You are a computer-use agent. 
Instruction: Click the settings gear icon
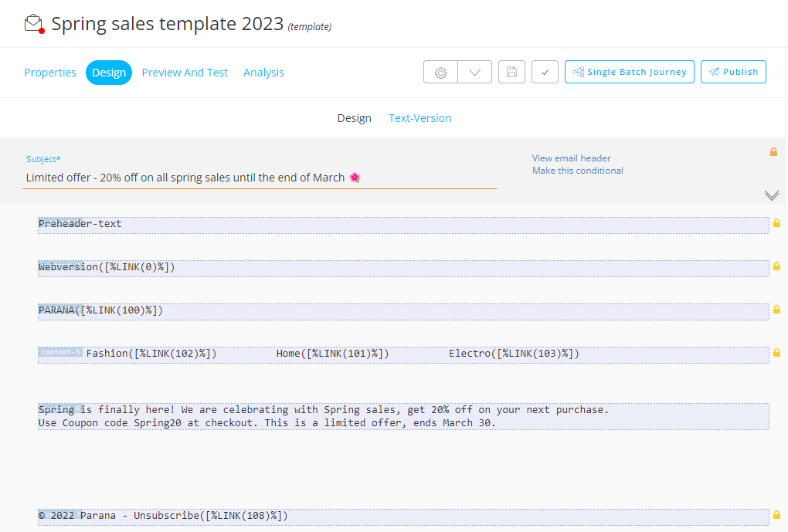[x=440, y=73]
